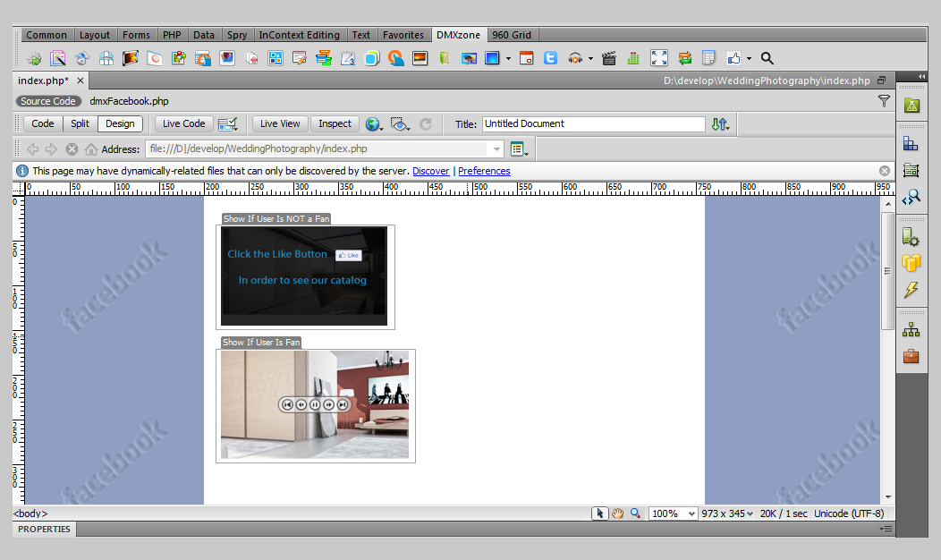Image resolution: width=941 pixels, height=560 pixels.
Task: Switch to Design view
Action: (120, 123)
